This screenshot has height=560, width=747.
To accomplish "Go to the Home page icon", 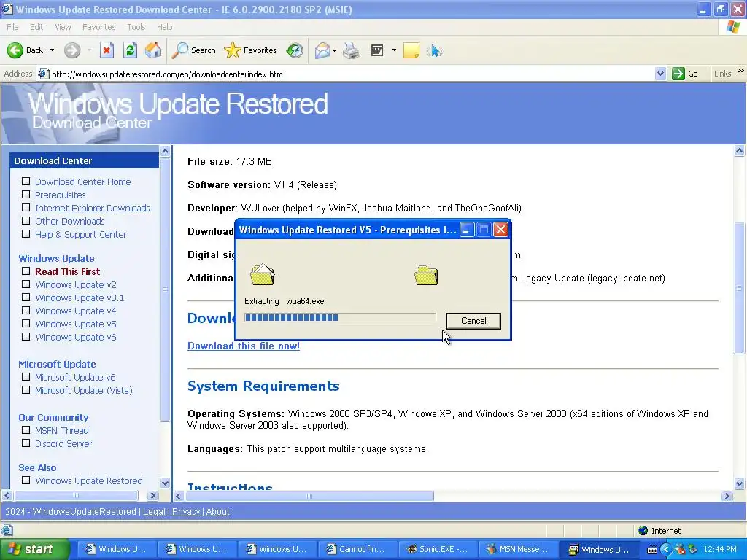I will [153, 50].
